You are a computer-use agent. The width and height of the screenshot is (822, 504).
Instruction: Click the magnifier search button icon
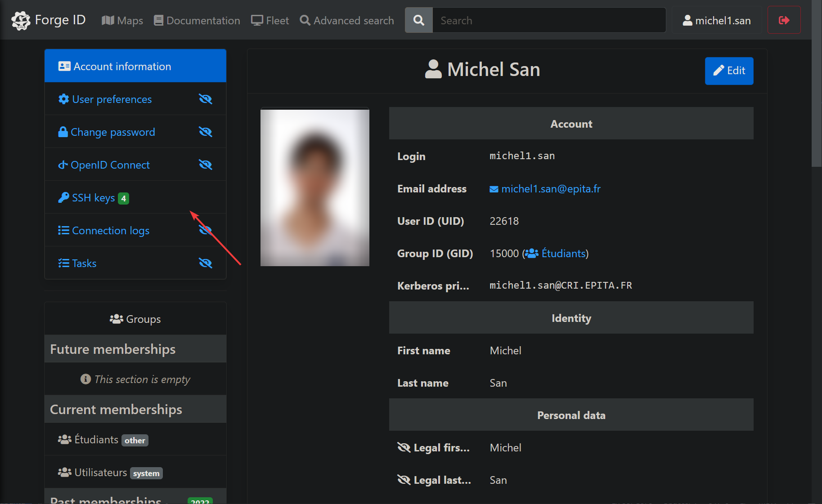pos(418,20)
